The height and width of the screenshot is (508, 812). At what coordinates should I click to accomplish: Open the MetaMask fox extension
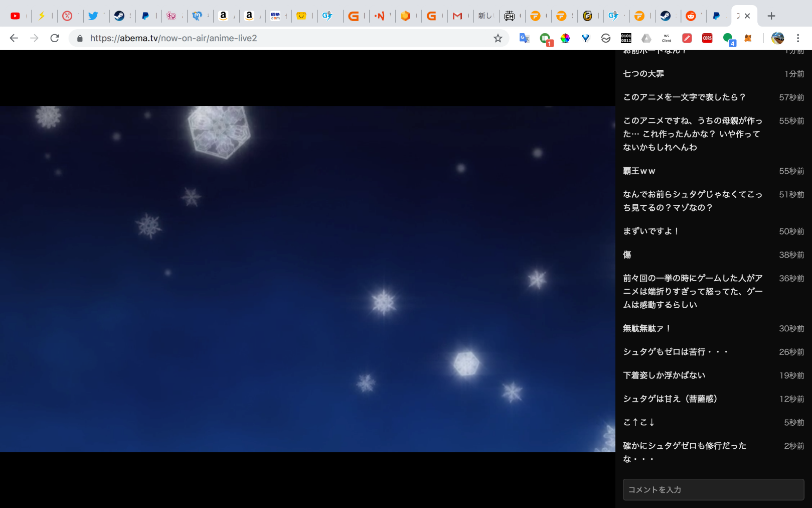748,38
